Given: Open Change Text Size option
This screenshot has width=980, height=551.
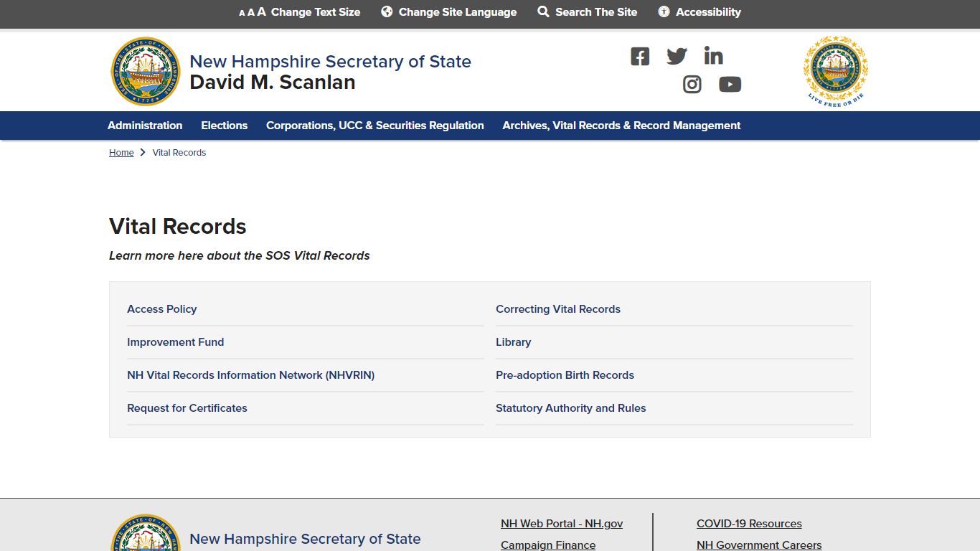Looking at the screenshot, I should (x=316, y=12).
